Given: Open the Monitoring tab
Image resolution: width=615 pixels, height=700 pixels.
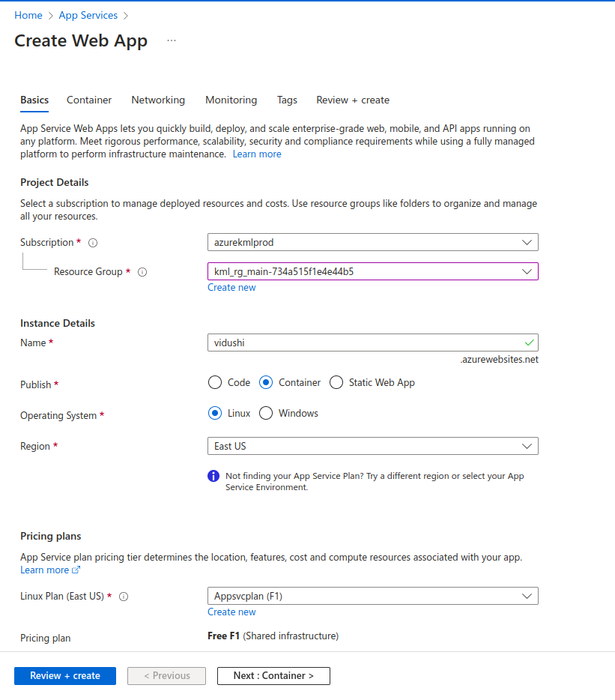Looking at the screenshot, I should coord(231,100).
